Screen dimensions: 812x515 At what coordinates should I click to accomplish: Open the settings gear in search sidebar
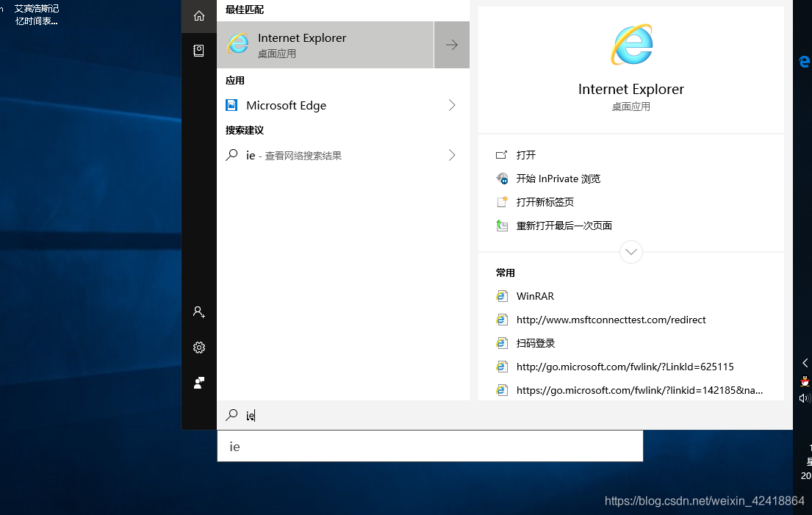pyautogui.click(x=199, y=347)
